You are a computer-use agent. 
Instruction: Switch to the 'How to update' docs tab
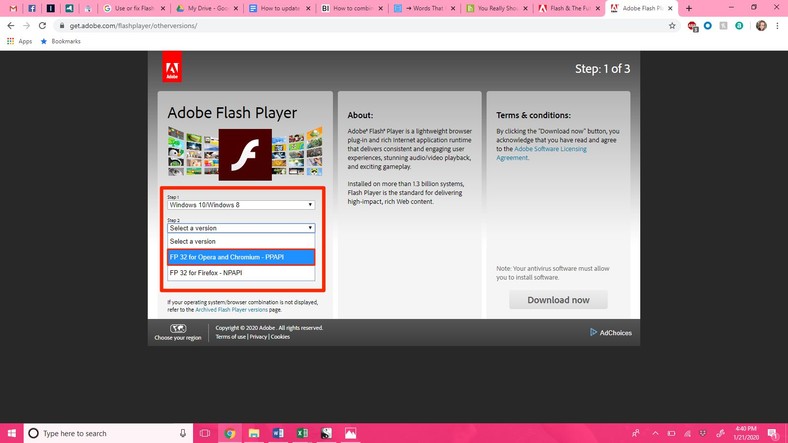click(280, 8)
